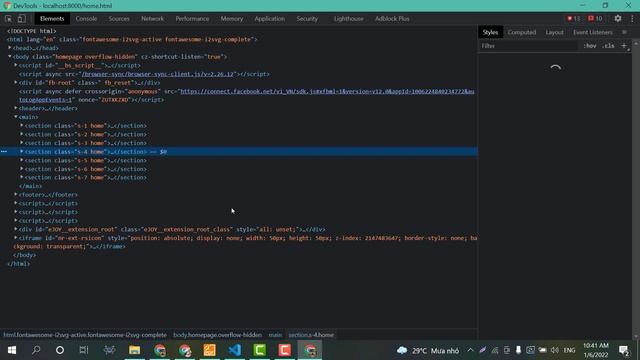Open the Windows Start menu
This screenshot has width=640, height=360.
11,350
